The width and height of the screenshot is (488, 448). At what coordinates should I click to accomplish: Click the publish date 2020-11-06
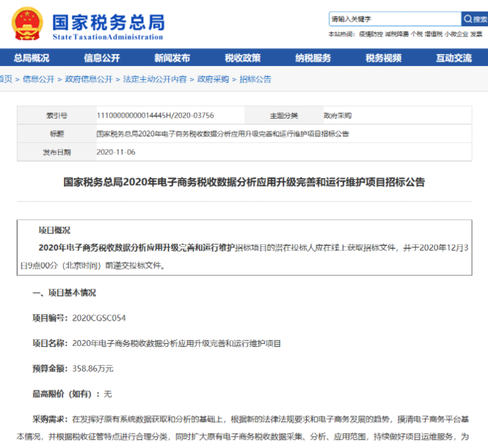[x=116, y=152]
